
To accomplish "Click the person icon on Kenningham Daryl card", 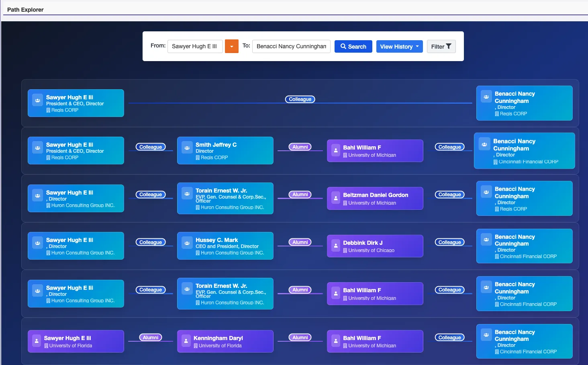I will click(x=186, y=341).
